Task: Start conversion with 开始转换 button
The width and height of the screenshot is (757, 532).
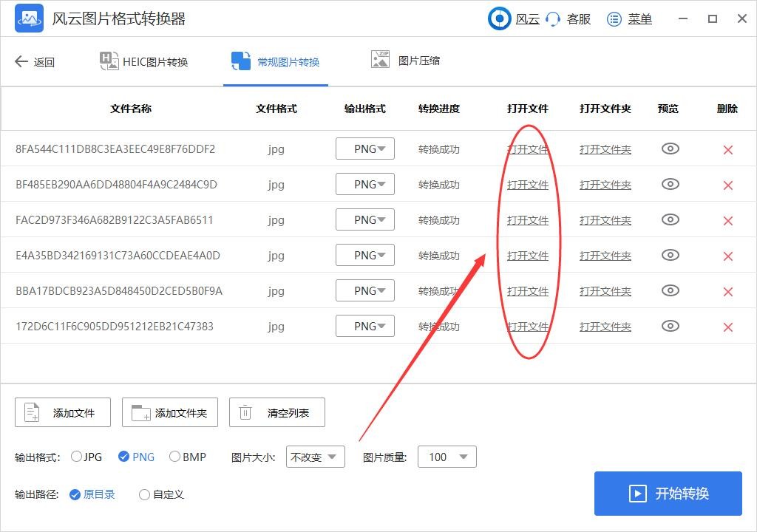Action: pyautogui.click(x=668, y=494)
